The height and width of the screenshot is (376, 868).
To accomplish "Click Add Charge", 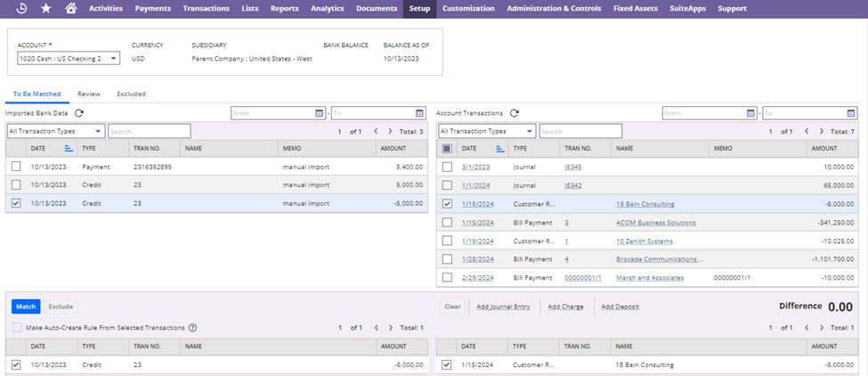I will [x=565, y=307].
